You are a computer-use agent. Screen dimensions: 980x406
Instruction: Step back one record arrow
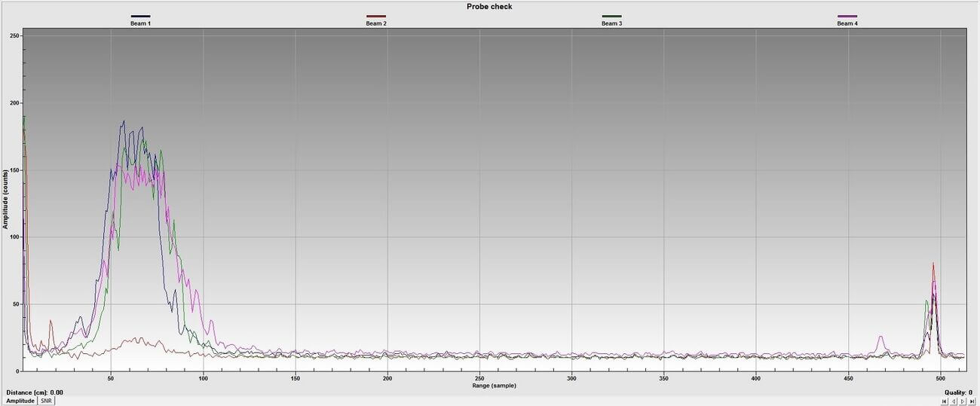954,401
